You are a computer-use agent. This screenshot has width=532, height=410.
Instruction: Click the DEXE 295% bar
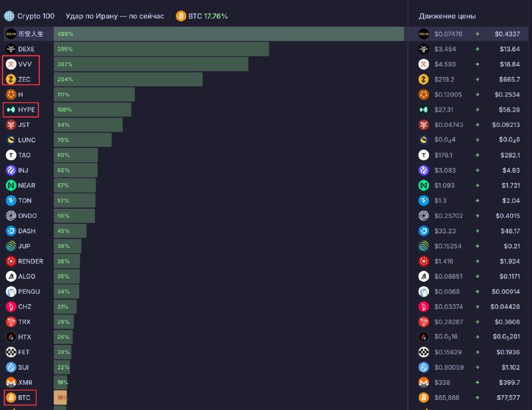coord(161,49)
